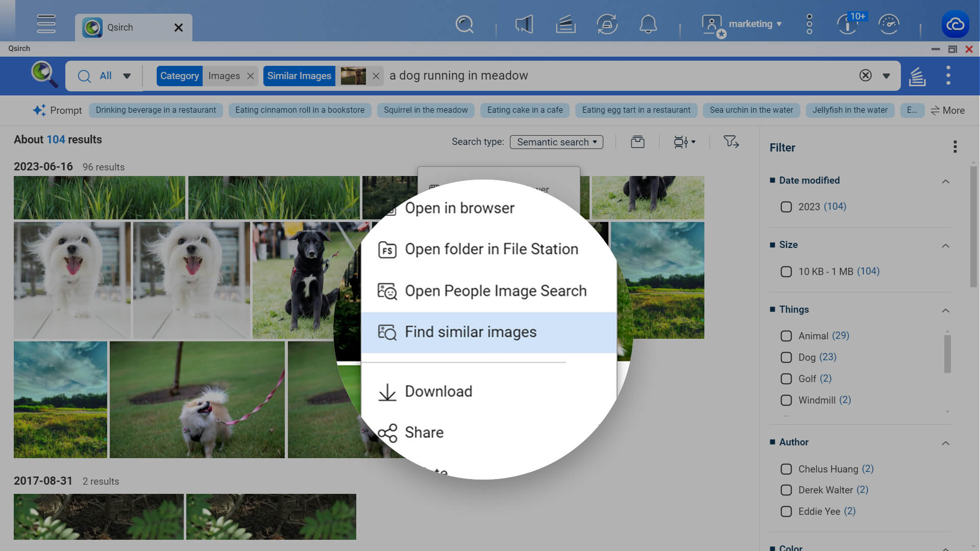Tick the Derek Walter author checkbox
980x551 pixels.
[786, 490]
